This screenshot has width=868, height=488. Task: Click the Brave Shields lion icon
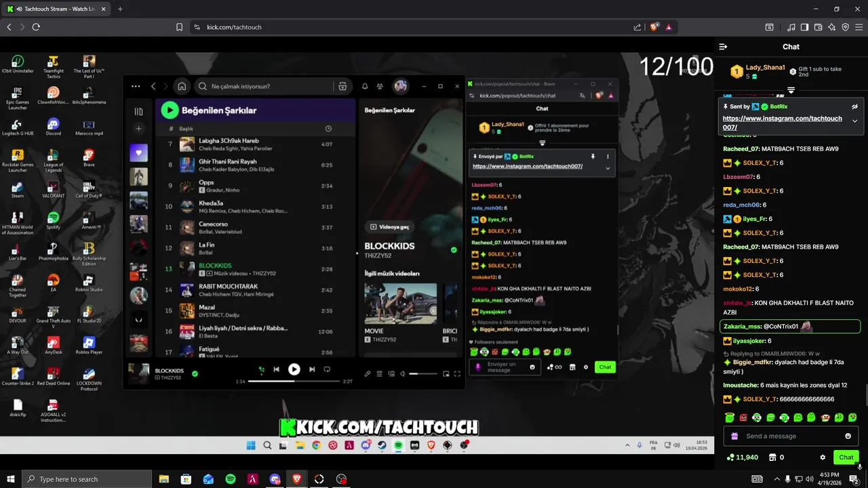pos(654,27)
